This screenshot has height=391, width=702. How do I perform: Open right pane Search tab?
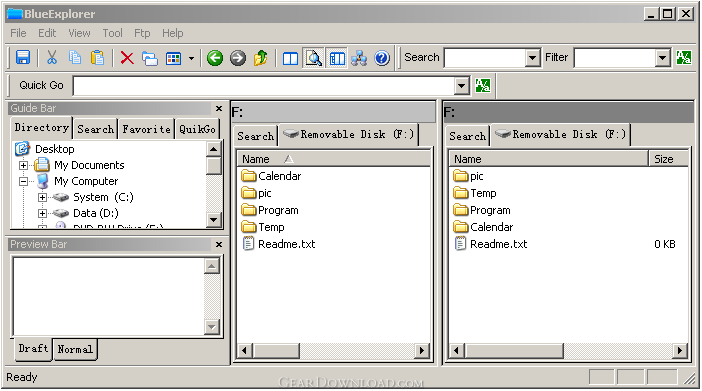click(467, 136)
